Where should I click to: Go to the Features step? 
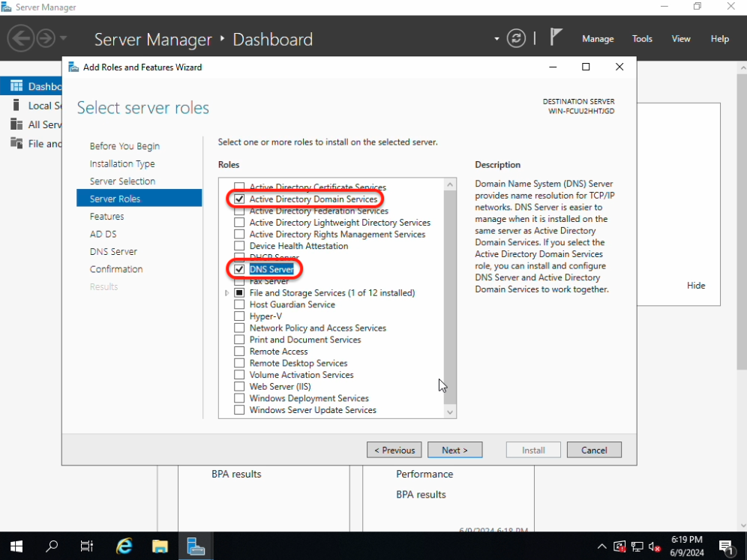106,216
